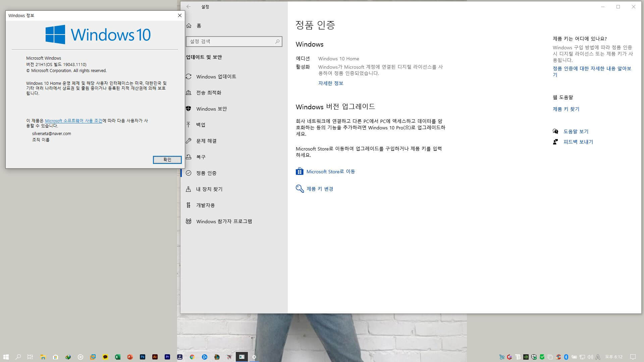The image size is (644, 362).
Task: Open Windows 참가자 프로그램 page
Action: coord(234,222)
